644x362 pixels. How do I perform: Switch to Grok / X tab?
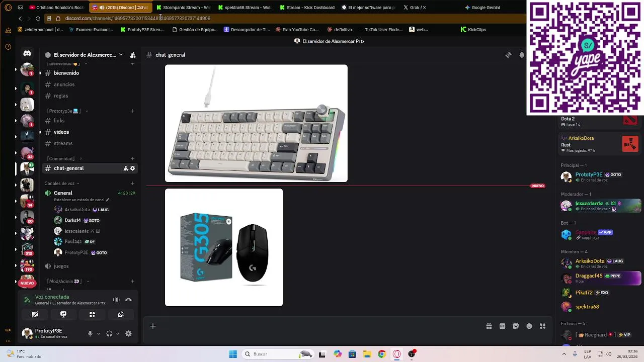(415, 8)
